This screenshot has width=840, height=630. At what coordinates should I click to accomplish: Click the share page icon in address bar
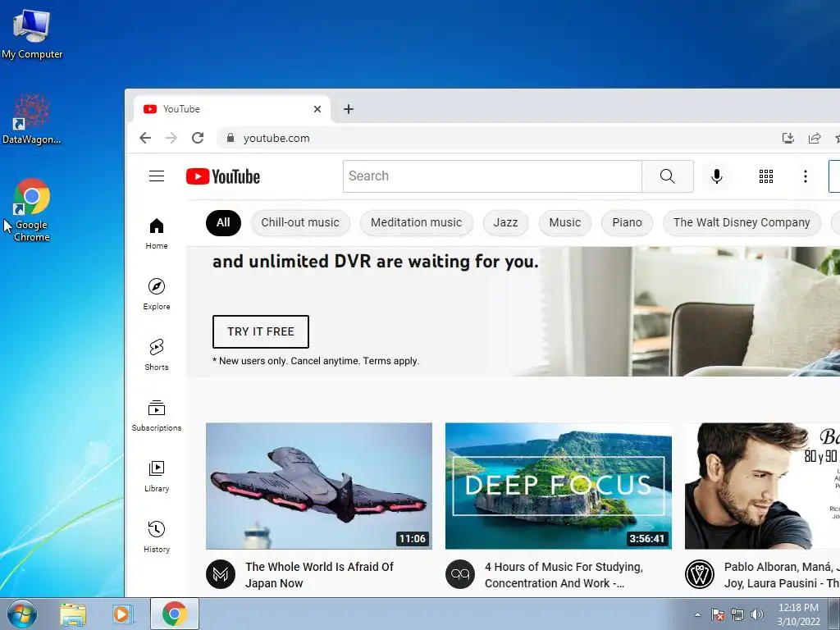click(815, 138)
